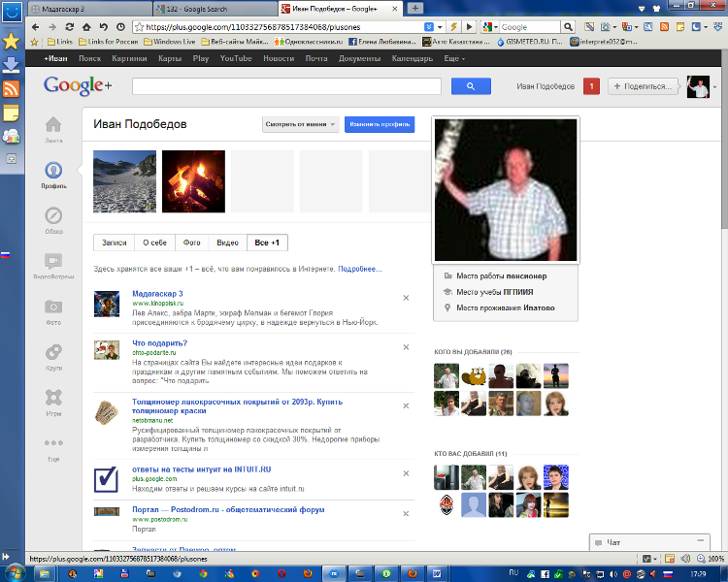Open the Игры games icon

(x=53, y=398)
